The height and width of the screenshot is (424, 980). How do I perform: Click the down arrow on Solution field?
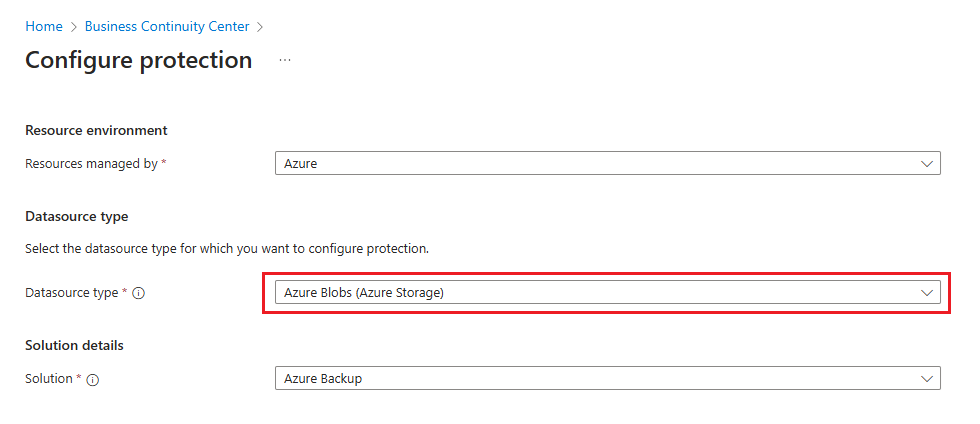[x=925, y=379]
